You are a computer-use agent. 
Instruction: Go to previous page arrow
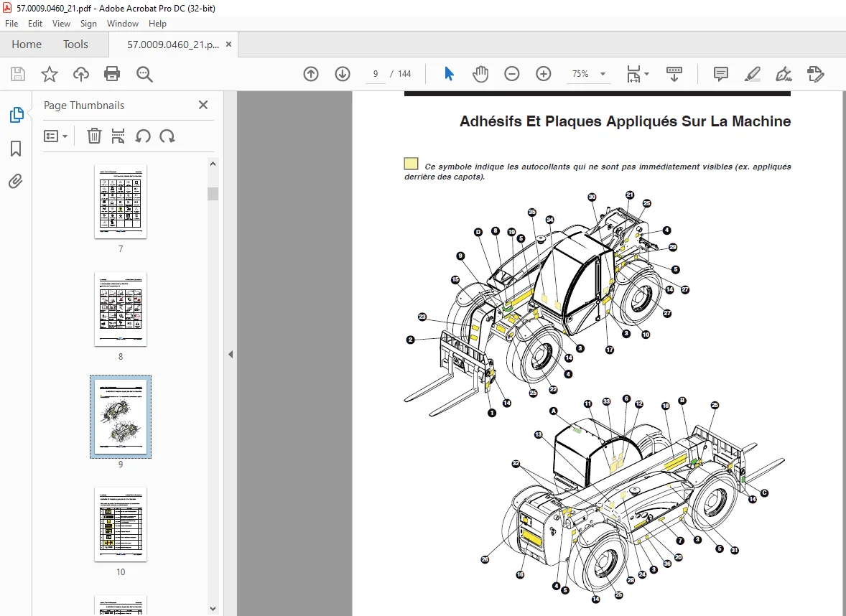click(311, 74)
